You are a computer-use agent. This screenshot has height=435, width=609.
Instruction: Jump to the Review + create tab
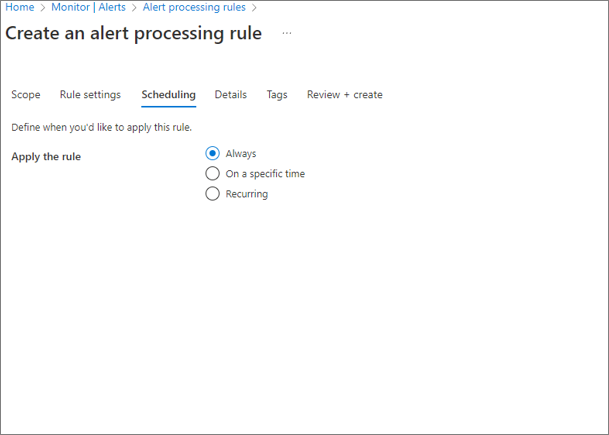point(344,95)
